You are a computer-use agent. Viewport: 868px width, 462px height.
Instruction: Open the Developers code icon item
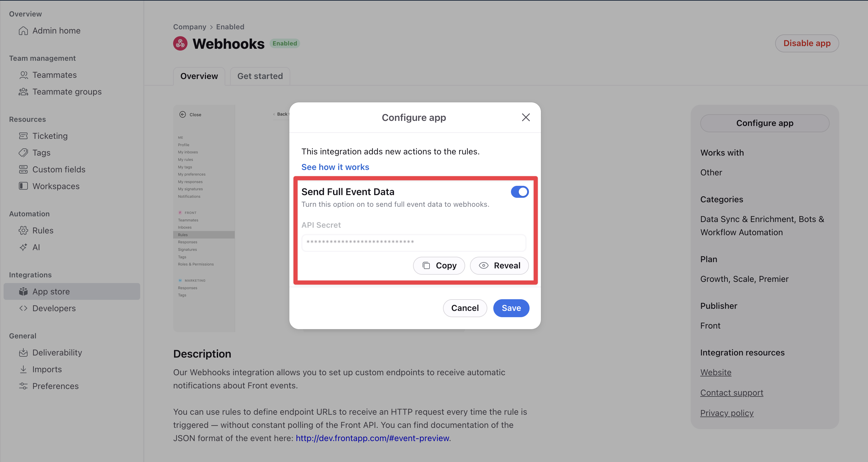pos(23,308)
